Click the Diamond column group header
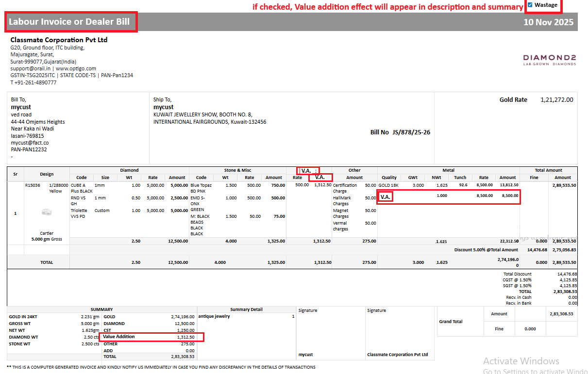This screenshot has height=374, width=588. coord(129,170)
